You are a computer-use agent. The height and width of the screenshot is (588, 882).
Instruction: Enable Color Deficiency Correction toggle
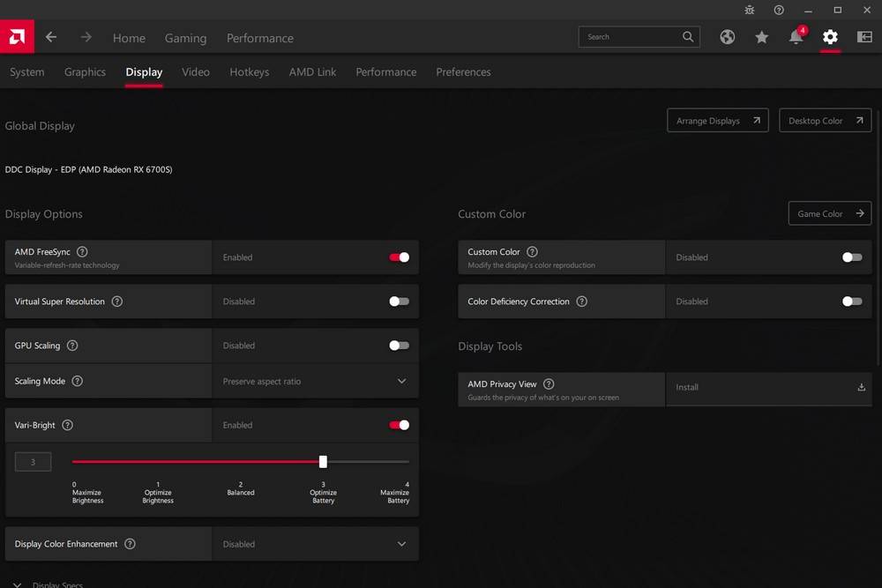pyautogui.click(x=852, y=301)
